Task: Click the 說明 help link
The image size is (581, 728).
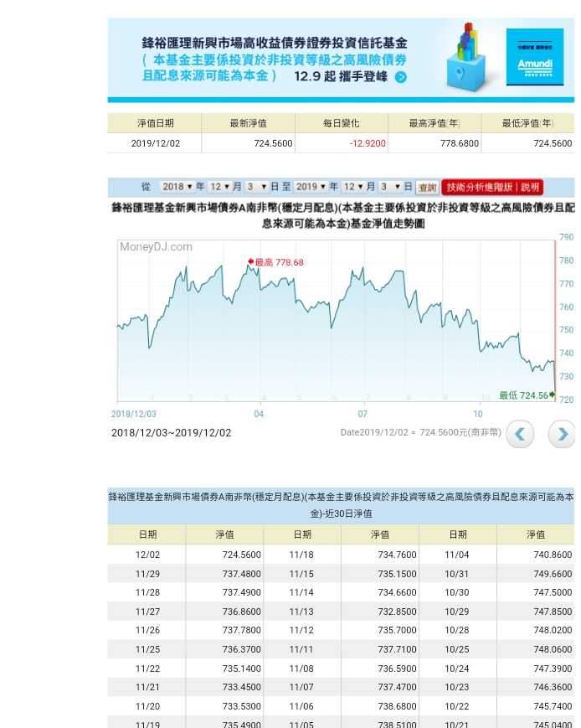Action: (530, 187)
